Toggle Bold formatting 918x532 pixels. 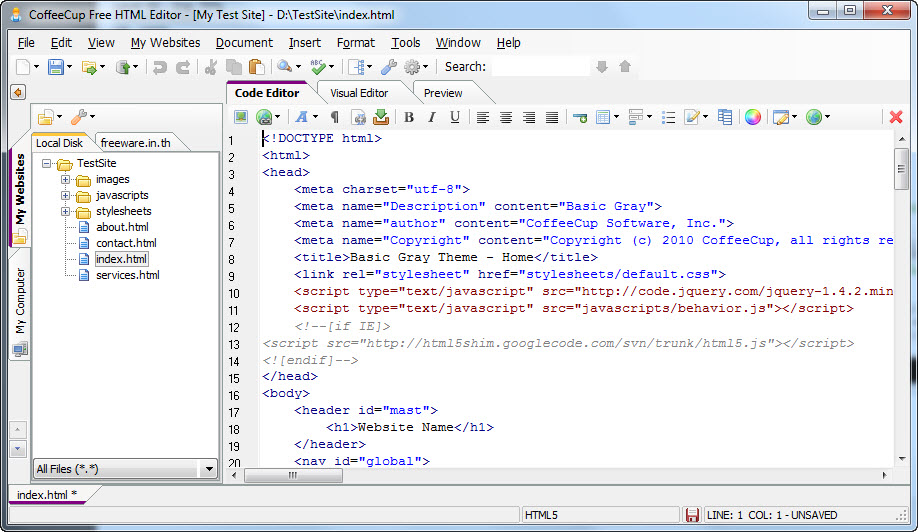coord(409,117)
